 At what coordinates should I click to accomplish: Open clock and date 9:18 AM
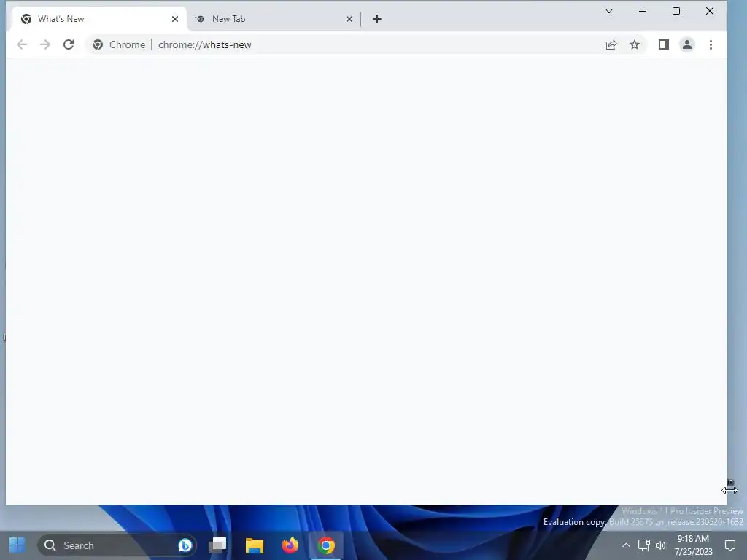click(694, 545)
